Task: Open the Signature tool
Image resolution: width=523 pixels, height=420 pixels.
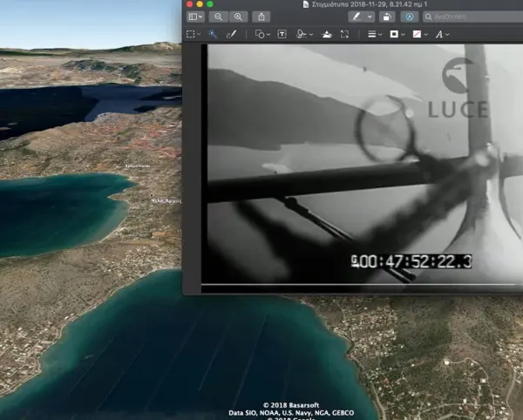Action: pos(302,34)
